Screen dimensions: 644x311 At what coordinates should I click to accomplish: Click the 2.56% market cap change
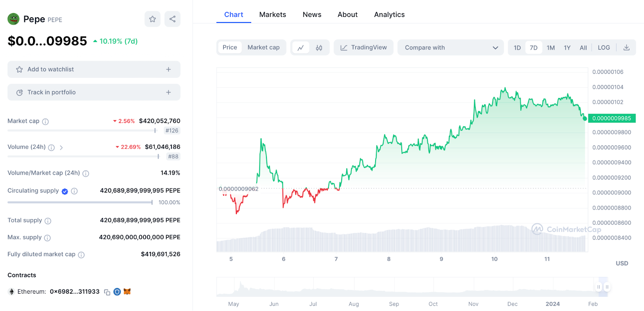124,121
